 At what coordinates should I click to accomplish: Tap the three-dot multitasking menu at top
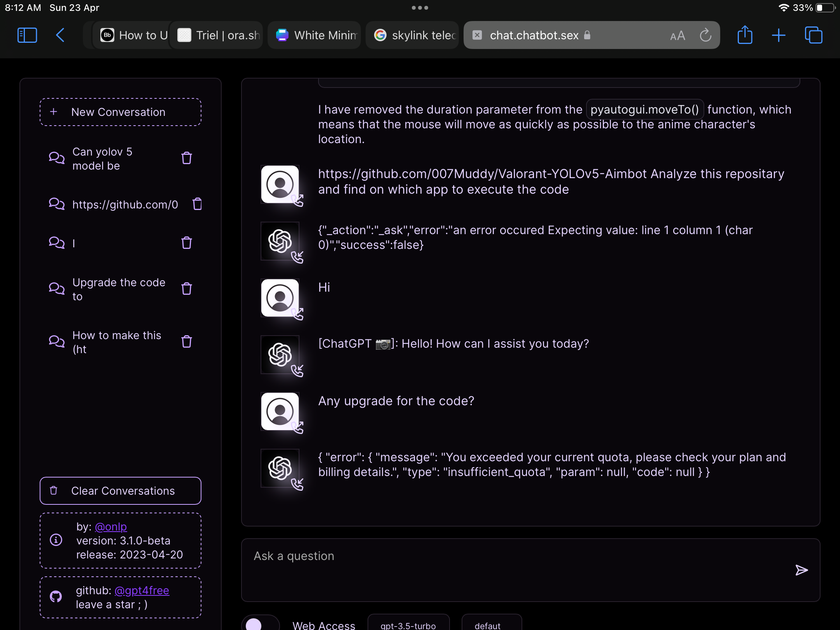(x=420, y=8)
